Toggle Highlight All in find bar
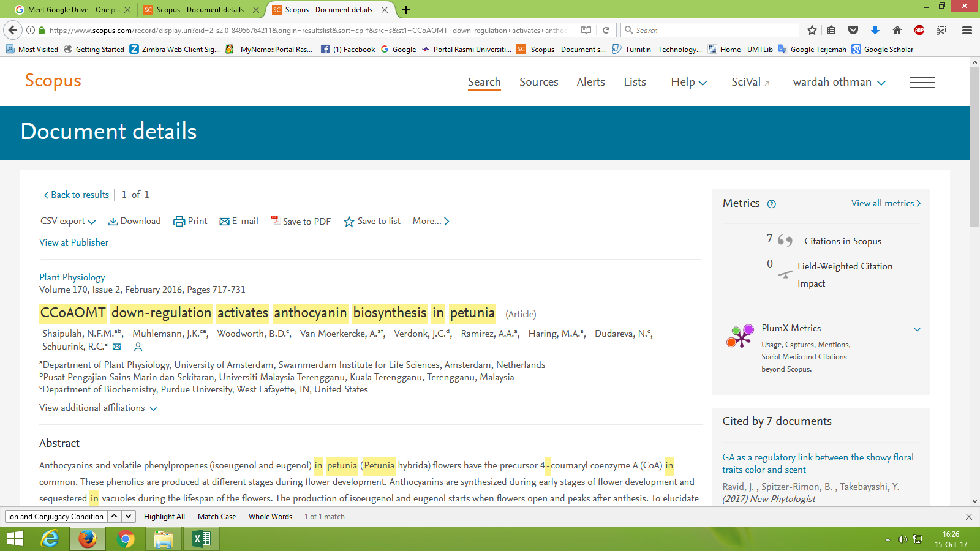Image resolution: width=980 pixels, height=551 pixels. 164,517
